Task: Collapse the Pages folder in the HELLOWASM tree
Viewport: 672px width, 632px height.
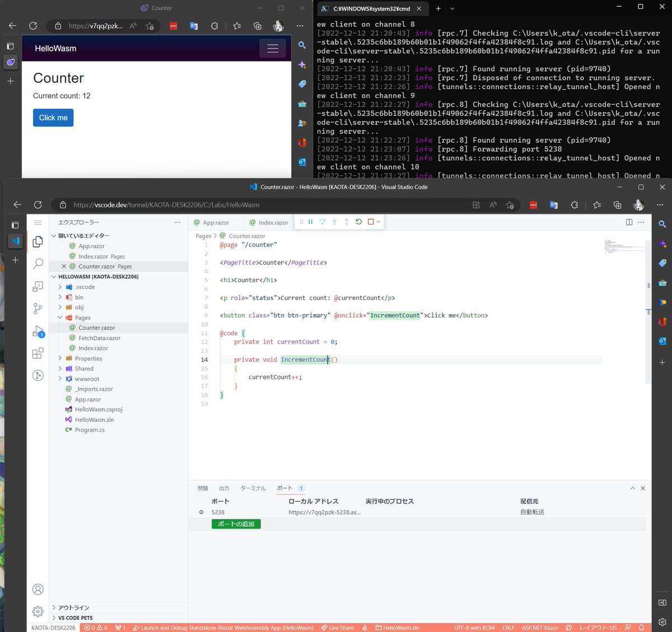Action: point(119,317)
